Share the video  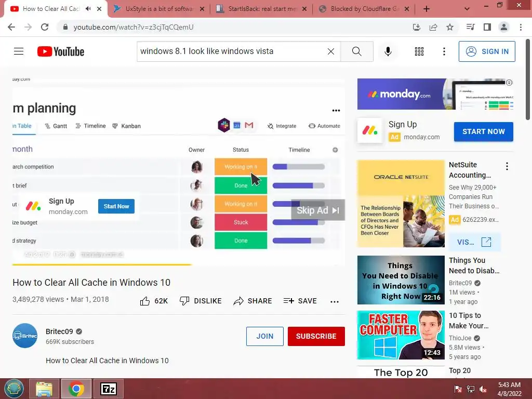tap(253, 301)
